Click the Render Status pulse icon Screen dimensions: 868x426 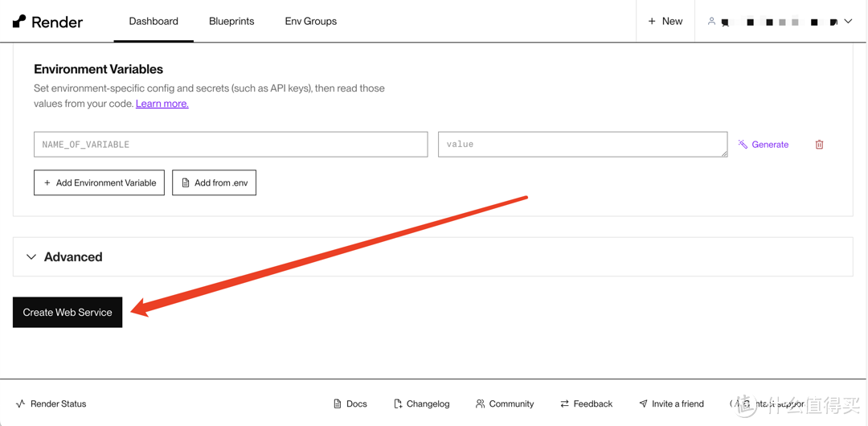[21, 403]
